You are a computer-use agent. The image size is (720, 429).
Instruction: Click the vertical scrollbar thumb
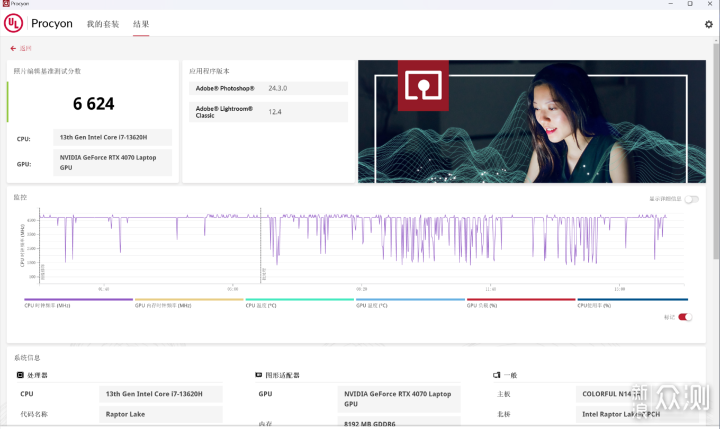(x=716, y=152)
